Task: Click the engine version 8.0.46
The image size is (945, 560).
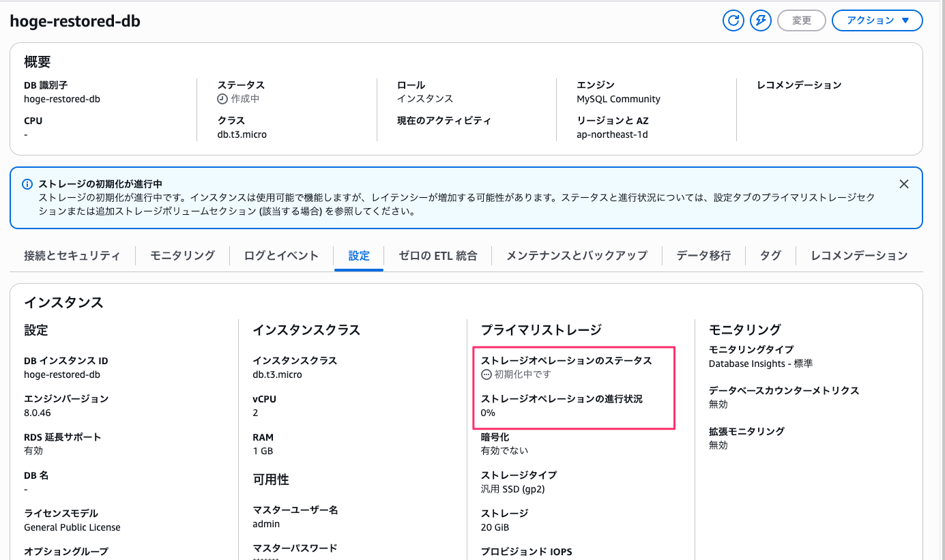Action: [38, 413]
